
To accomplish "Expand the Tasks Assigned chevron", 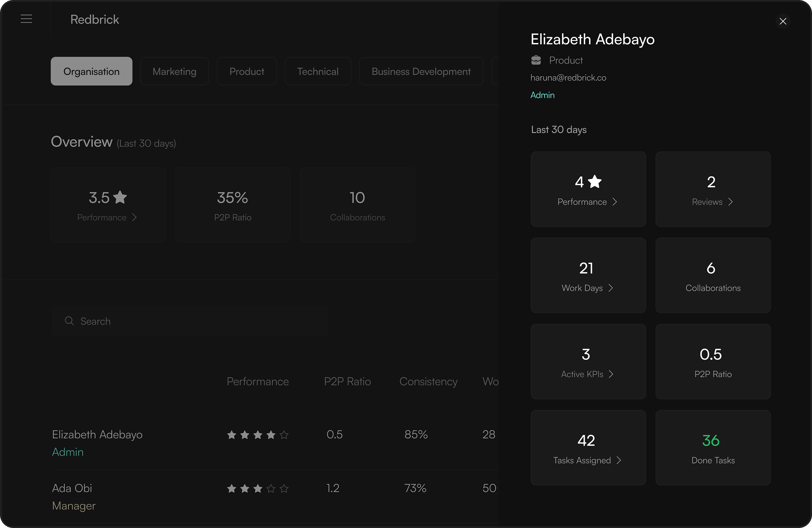I will [619, 460].
